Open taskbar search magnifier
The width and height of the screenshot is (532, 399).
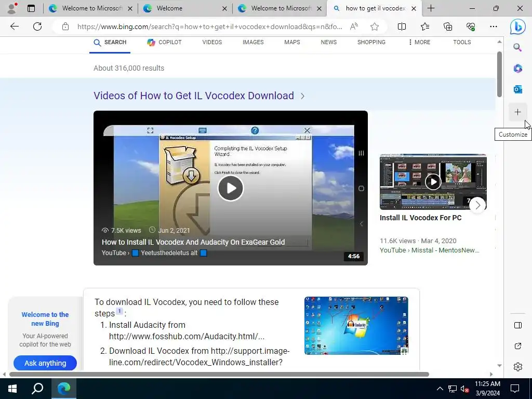(x=37, y=389)
